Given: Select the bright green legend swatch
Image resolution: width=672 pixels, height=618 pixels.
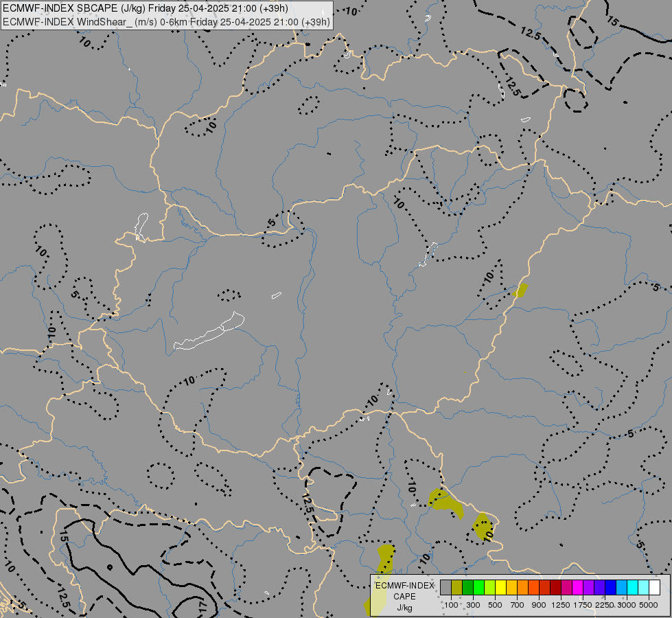Looking at the screenshot, I should 479,587.
